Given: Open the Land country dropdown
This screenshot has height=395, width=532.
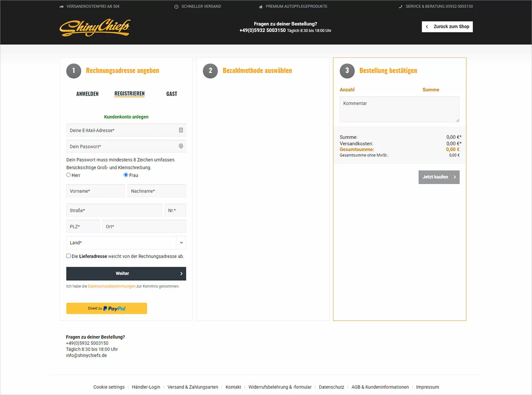Looking at the screenshot, I should [x=181, y=242].
